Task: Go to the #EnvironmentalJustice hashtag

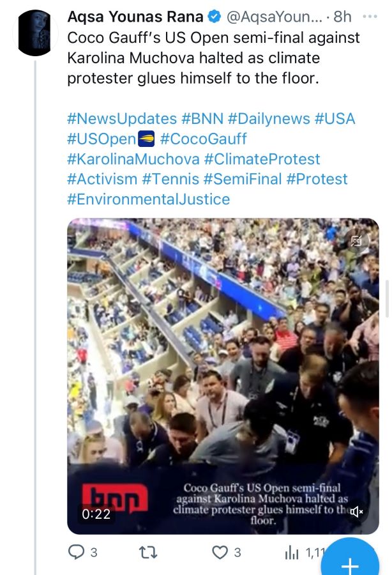Action: tap(148, 199)
